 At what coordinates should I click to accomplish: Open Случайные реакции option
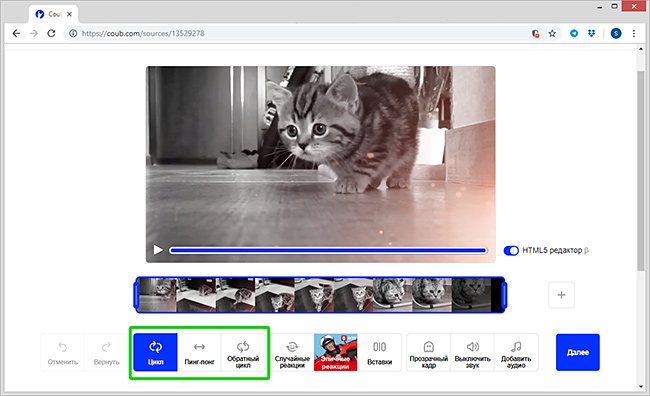coord(292,352)
